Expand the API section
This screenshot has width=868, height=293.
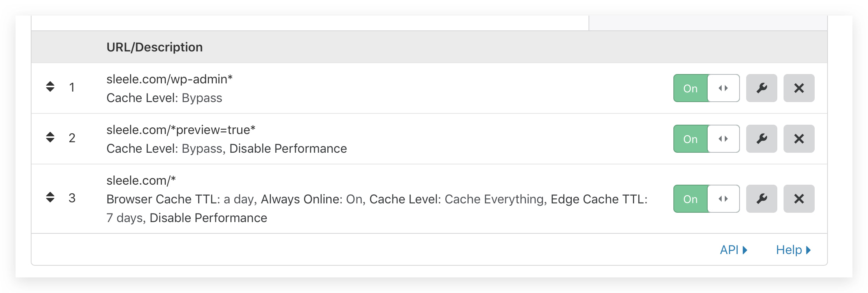(733, 250)
